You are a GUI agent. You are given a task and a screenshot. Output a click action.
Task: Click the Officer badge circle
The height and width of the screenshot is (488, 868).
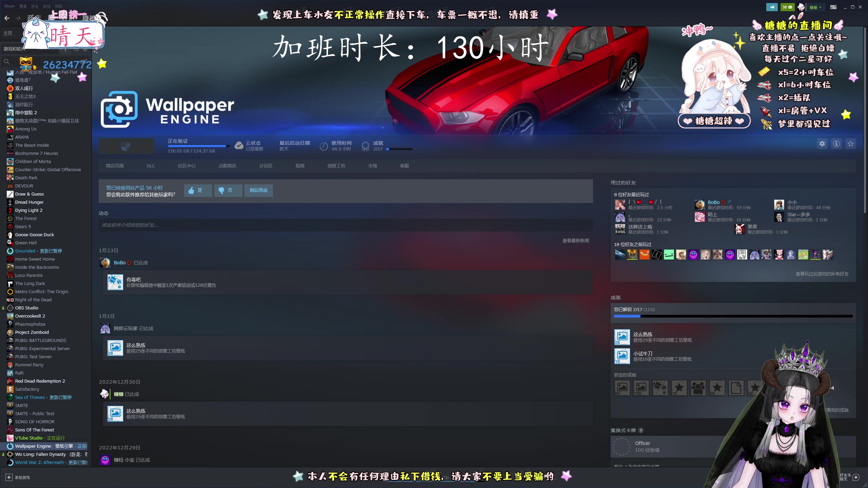pos(622,447)
